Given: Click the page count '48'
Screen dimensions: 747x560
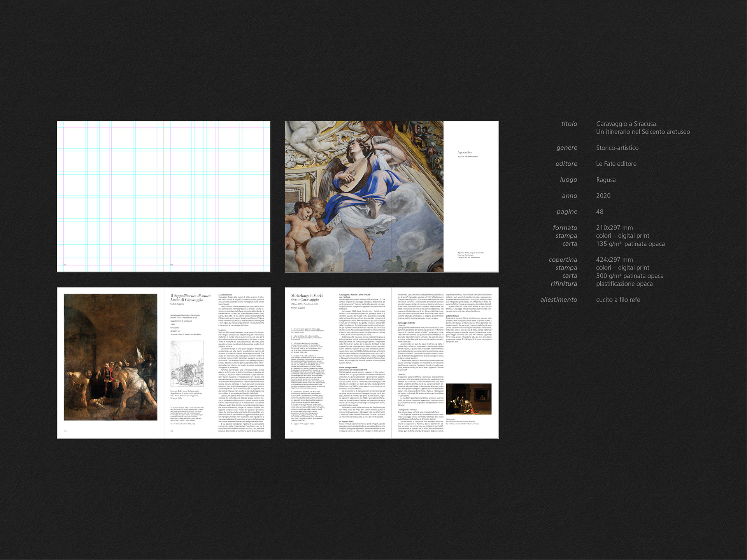Looking at the screenshot, I should tap(600, 212).
